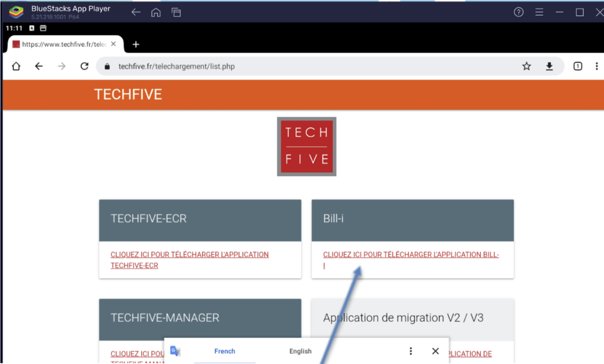Click the download page icon

click(549, 66)
